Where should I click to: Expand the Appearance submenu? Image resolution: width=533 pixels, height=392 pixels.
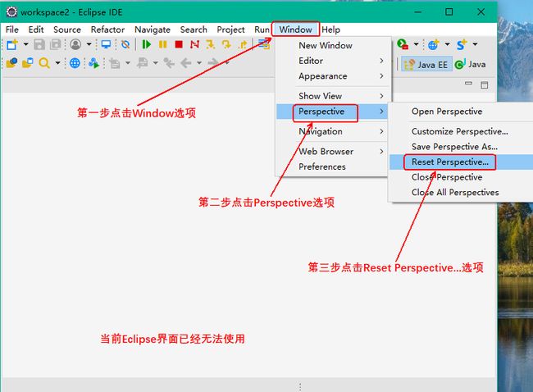point(333,75)
